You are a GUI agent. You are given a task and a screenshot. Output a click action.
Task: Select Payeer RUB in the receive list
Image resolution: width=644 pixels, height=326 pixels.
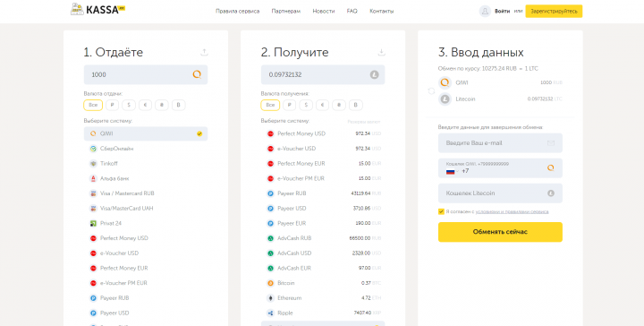tap(323, 193)
